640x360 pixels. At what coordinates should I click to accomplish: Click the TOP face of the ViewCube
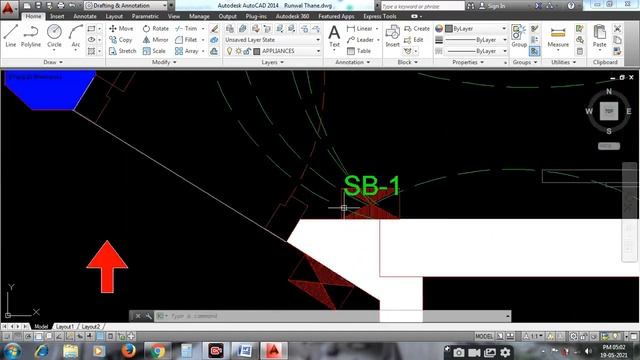click(609, 111)
